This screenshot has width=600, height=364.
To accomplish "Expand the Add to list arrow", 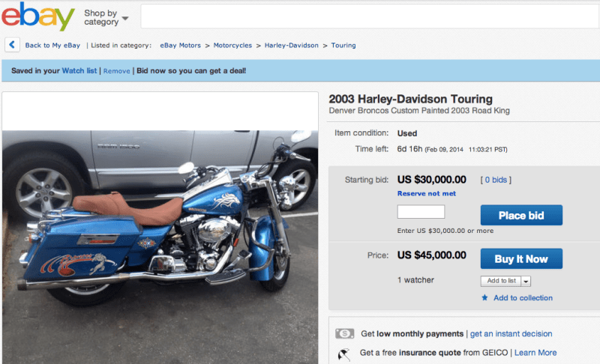I will coord(526,281).
